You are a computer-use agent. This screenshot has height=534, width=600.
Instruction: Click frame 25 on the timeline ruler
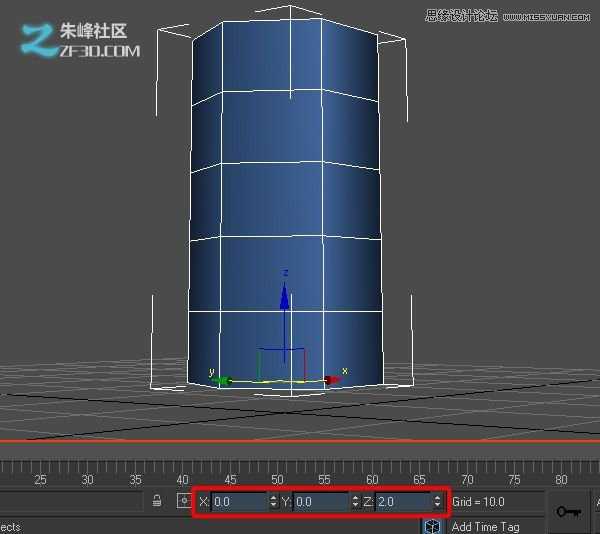(40, 479)
